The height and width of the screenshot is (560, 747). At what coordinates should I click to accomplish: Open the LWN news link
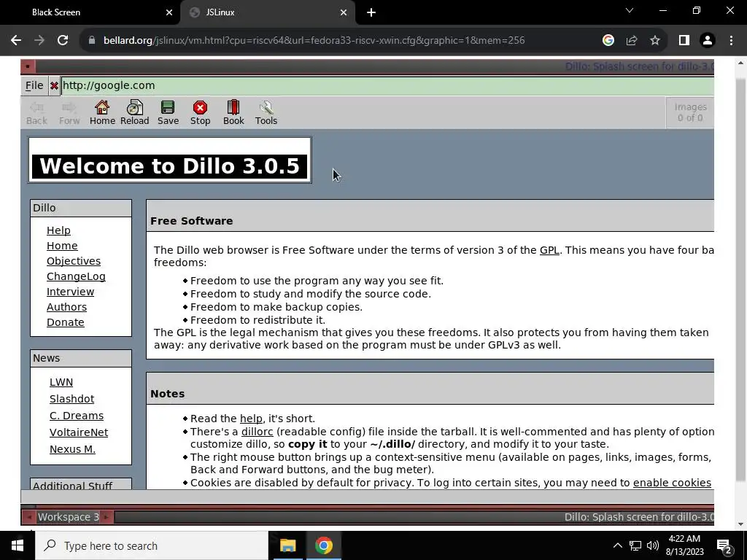tap(61, 382)
